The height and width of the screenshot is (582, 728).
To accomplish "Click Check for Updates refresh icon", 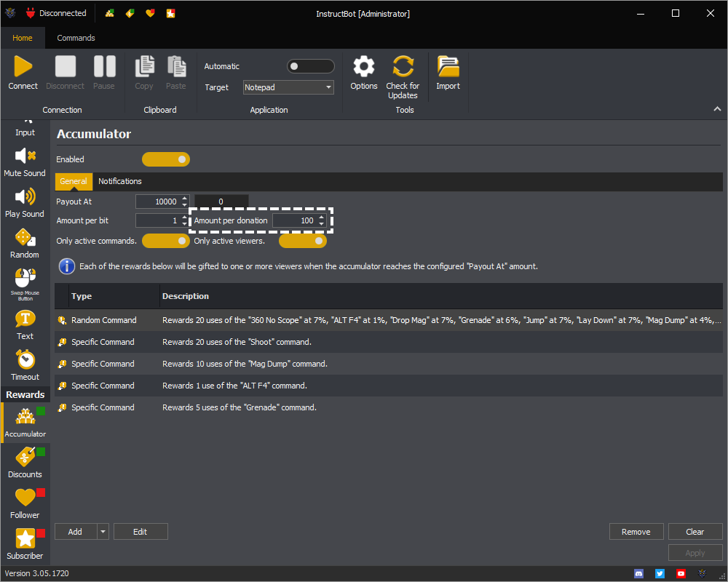I will point(403,66).
